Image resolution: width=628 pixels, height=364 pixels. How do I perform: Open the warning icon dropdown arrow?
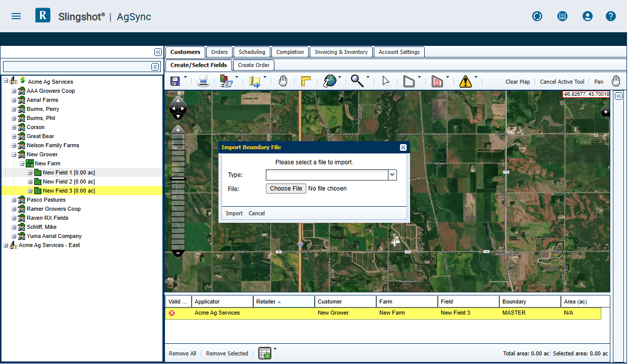pyautogui.click(x=476, y=78)
